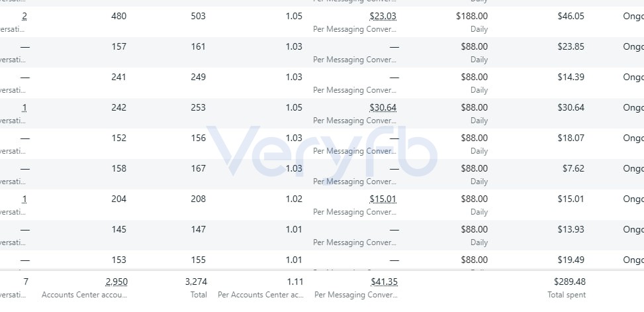Screen dimensions: 644x312
Task: Select the 480 reach cell
Action: [118, 17]
